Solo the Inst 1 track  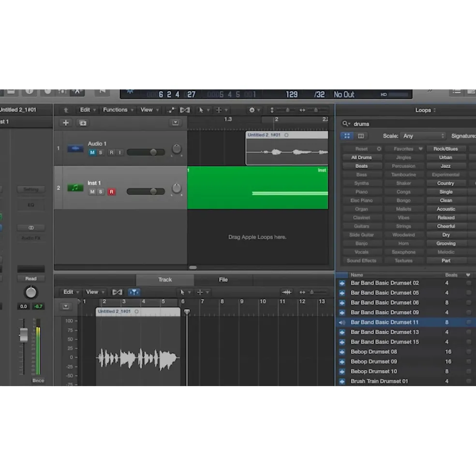click(x=101, y=192)
